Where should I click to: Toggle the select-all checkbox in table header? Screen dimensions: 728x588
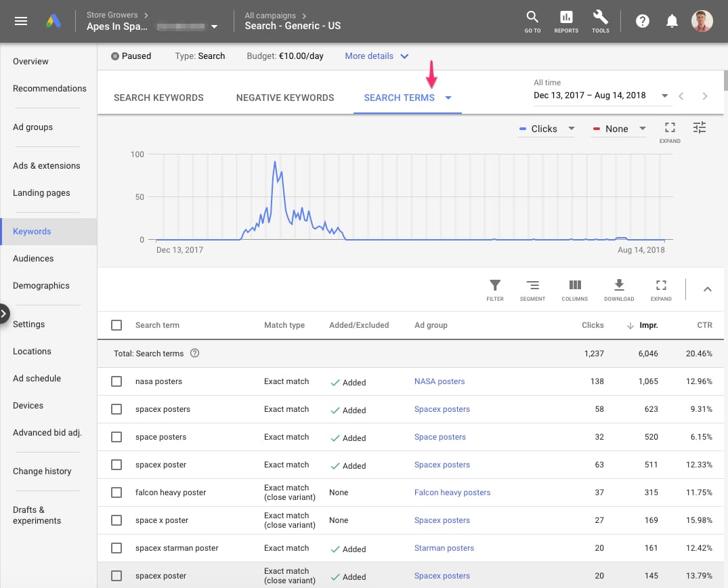point(116,325)
